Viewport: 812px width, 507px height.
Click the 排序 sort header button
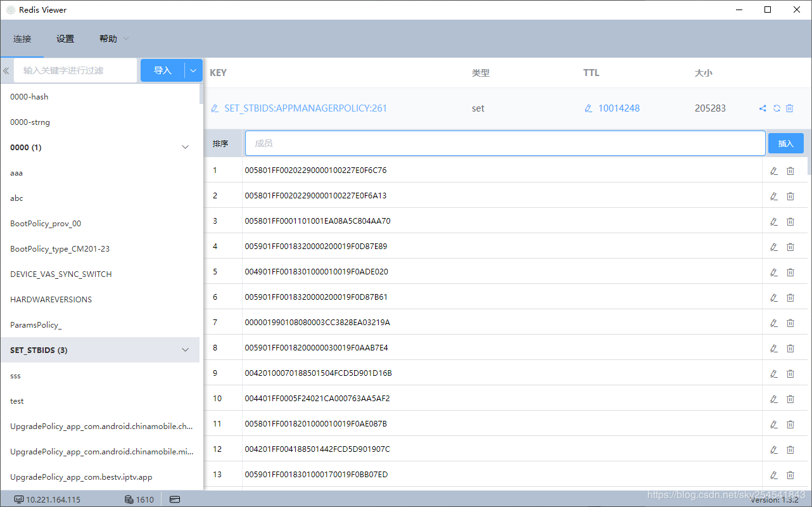coord(220,144)
